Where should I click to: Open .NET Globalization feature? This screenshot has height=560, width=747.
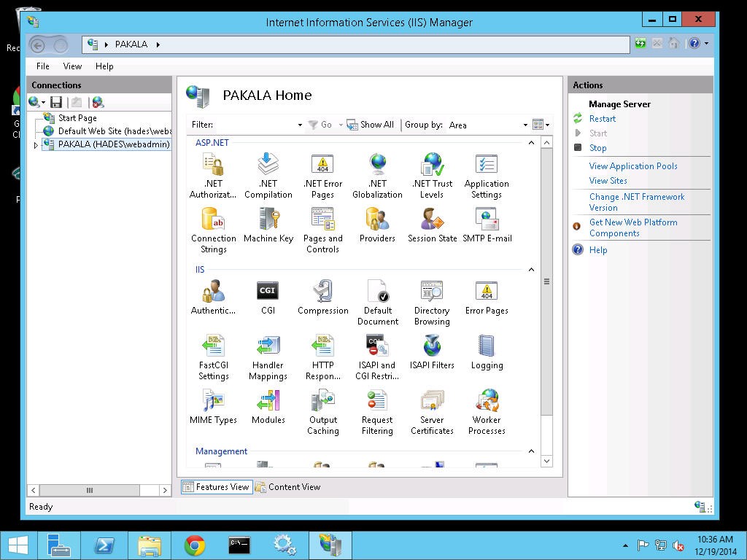pyautogui.click(x=377, y=176)
